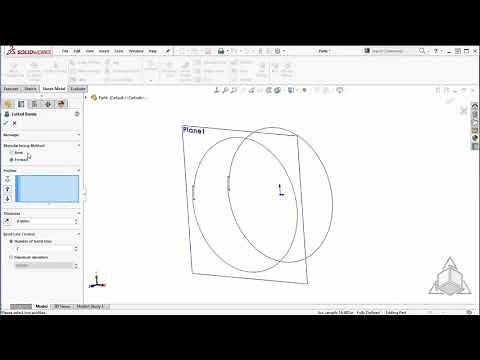Image resolution: width=480 pixels, height=360 pixels.
Task: Move the selected profile down
Action: 8,199
